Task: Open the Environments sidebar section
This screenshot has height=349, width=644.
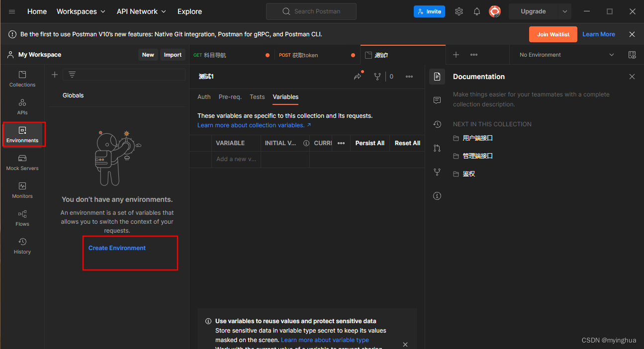Action: click(22, 135)
